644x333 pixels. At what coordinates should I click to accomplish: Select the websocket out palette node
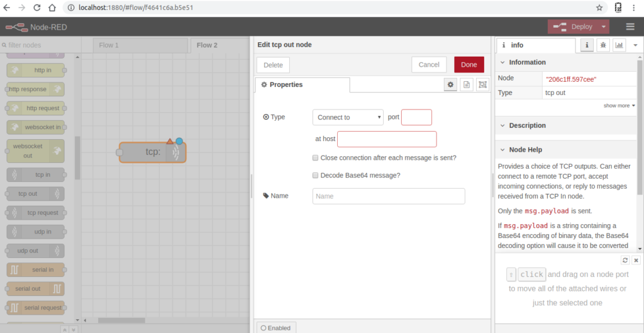tap(36, 151)
